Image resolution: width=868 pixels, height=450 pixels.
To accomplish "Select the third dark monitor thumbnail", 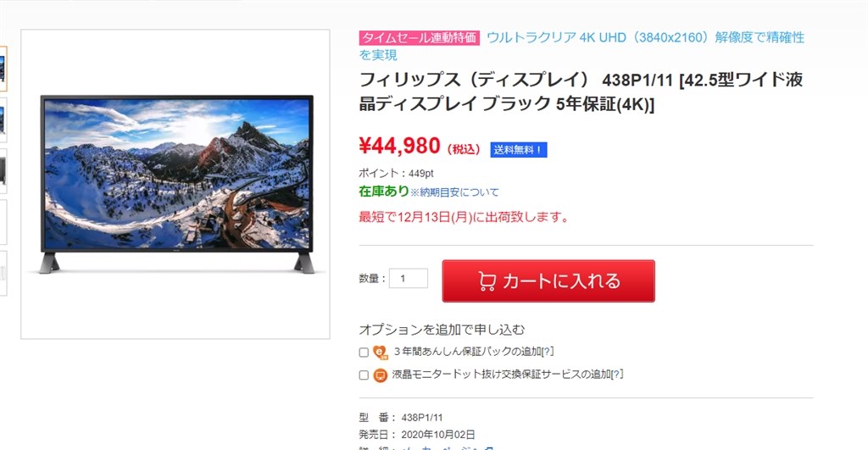I will [3, 171].
